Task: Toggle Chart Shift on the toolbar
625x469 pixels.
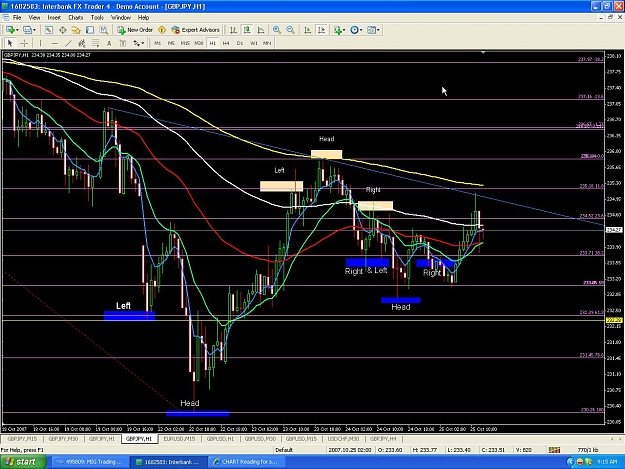Action: click(321, 30)
